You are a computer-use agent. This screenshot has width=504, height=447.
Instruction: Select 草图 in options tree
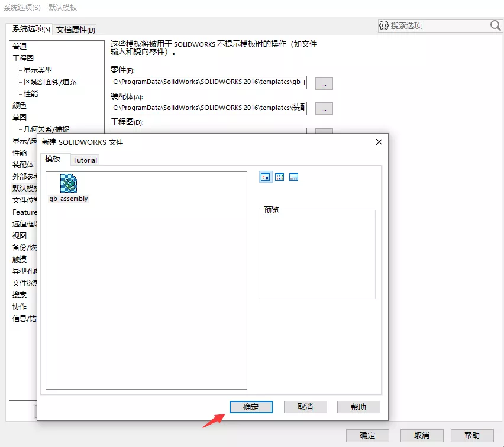pos(20,117)
